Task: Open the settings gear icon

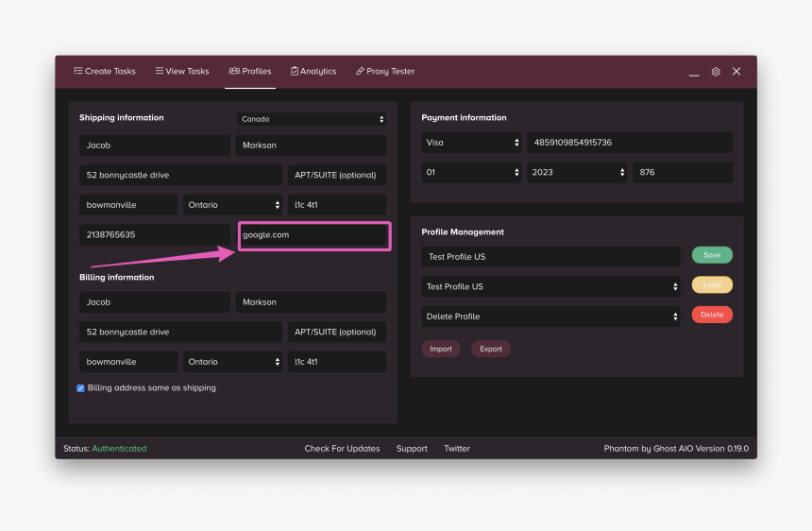Action: click(716, 72)
